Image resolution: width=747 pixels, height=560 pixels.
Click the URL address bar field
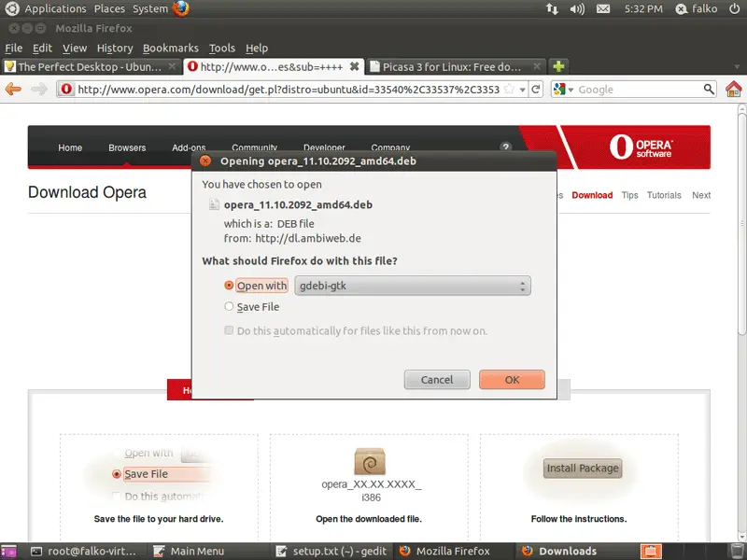point(288,90)
